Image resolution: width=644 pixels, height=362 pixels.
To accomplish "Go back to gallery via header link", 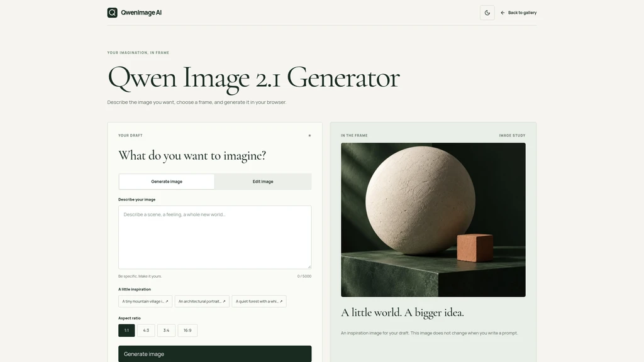I will [519, 13].
